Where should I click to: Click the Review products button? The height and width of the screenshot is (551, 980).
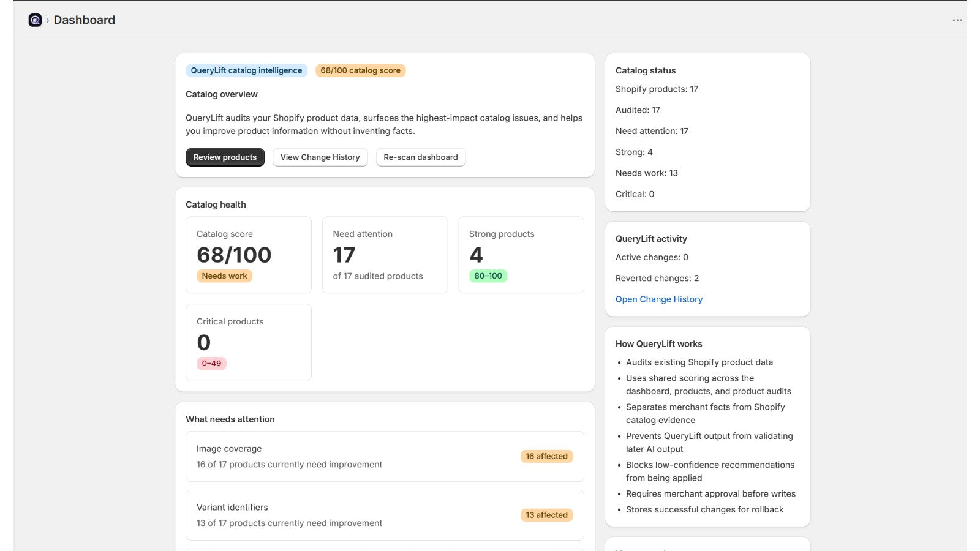click(225, 157)
